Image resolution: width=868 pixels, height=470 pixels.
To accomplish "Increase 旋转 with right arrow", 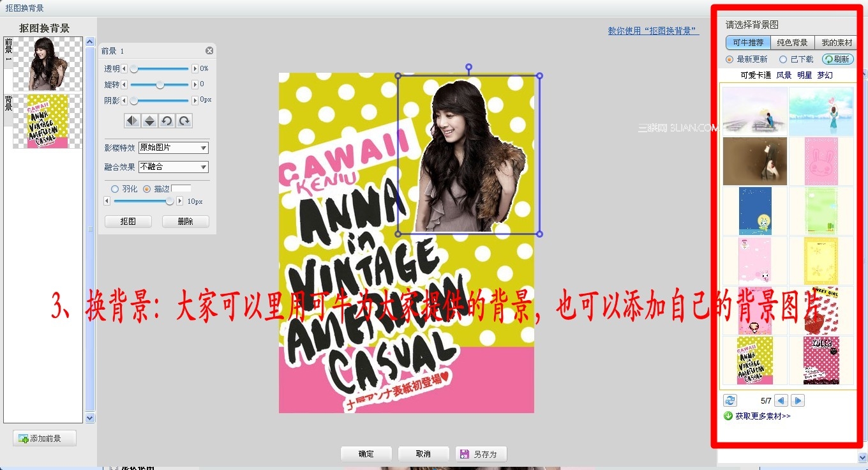I will tap(195, 84).
